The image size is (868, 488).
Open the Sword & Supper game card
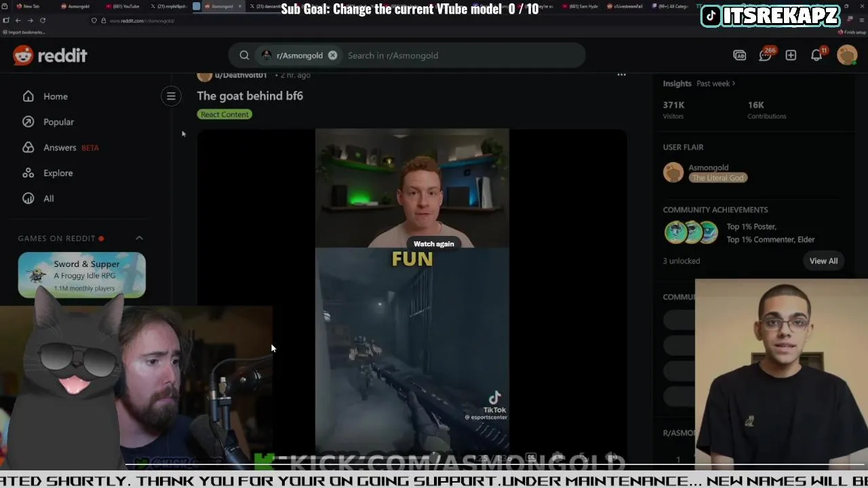pos(82,275)
